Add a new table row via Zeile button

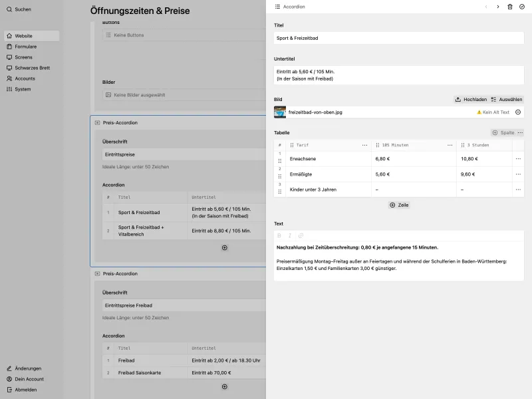(399, 205)
